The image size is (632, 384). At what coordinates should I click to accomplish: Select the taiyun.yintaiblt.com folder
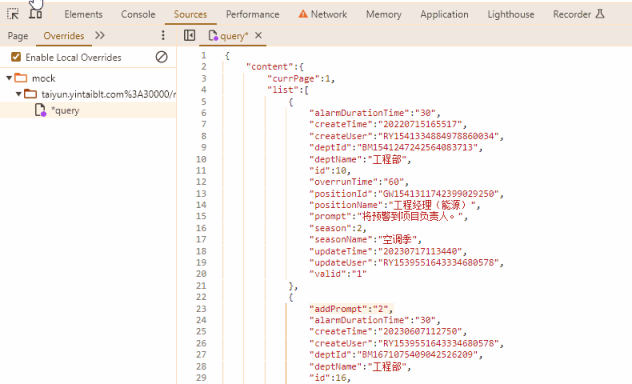coord(108,94)
